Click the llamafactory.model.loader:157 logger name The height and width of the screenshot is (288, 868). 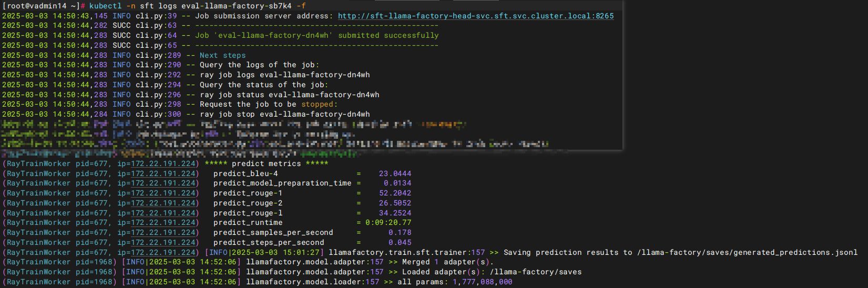click(312, 282)
